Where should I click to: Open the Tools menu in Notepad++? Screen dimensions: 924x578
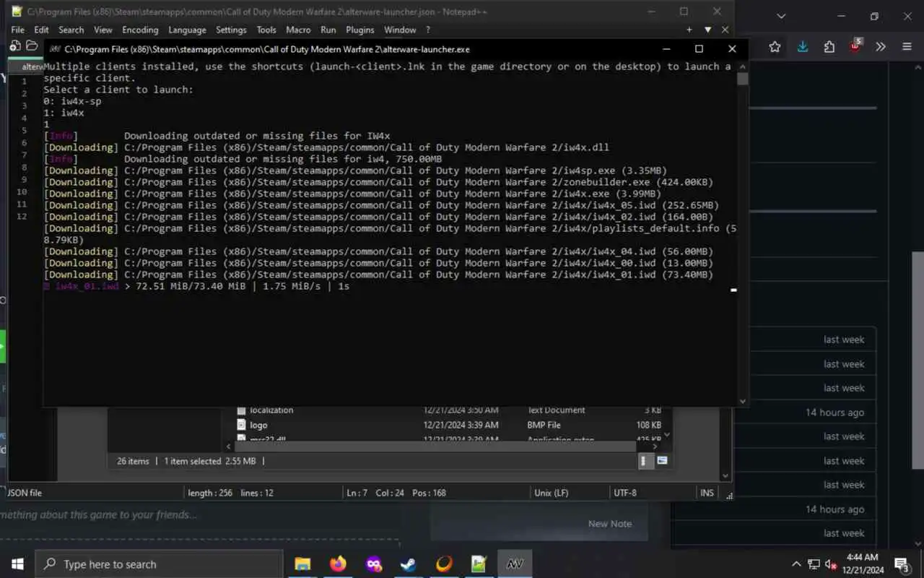point(266,30)
